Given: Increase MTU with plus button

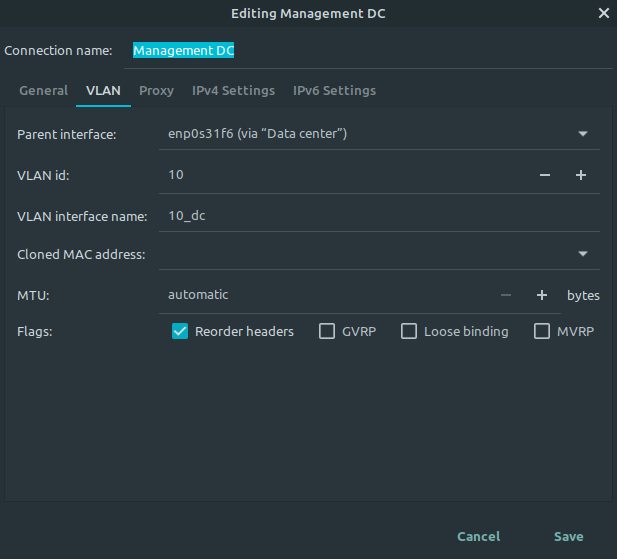Looking at the screenshot, I should [542, 295].
